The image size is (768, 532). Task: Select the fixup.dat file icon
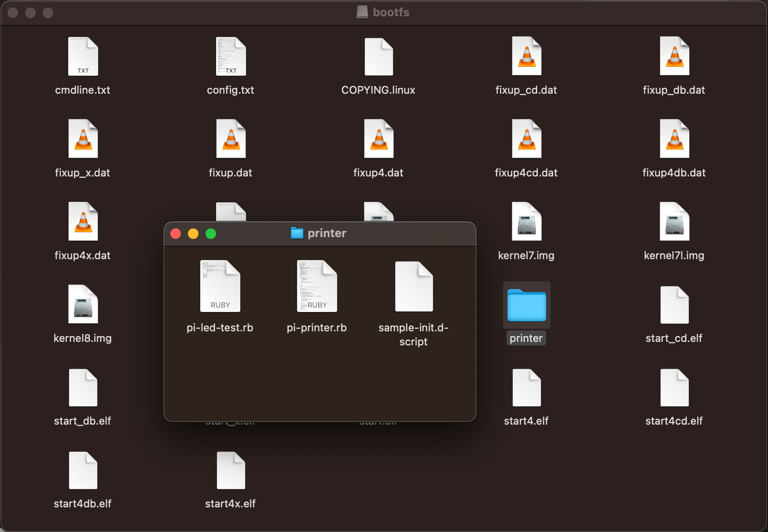(231, 139)
